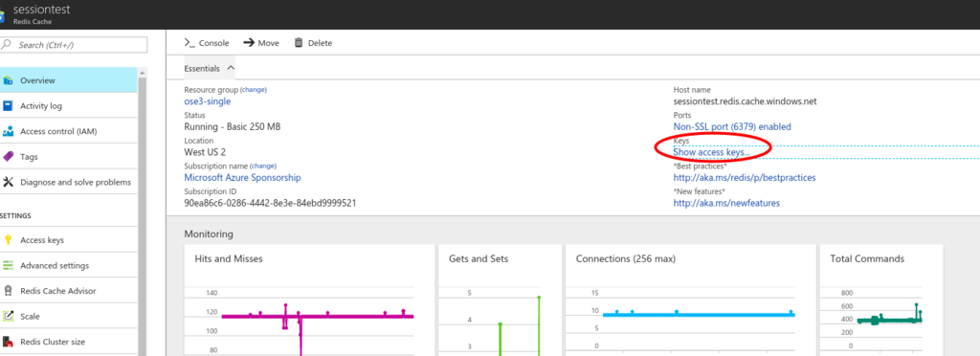The image size is (980, 356).
Task: Collapse the Essentials section chevron
Action: (x=231, y=68)
